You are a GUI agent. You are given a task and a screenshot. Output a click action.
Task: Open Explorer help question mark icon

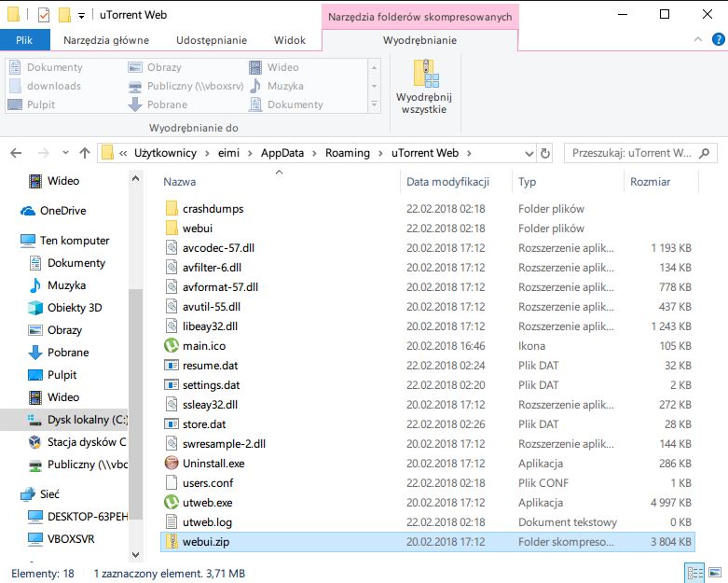point(718,39)
